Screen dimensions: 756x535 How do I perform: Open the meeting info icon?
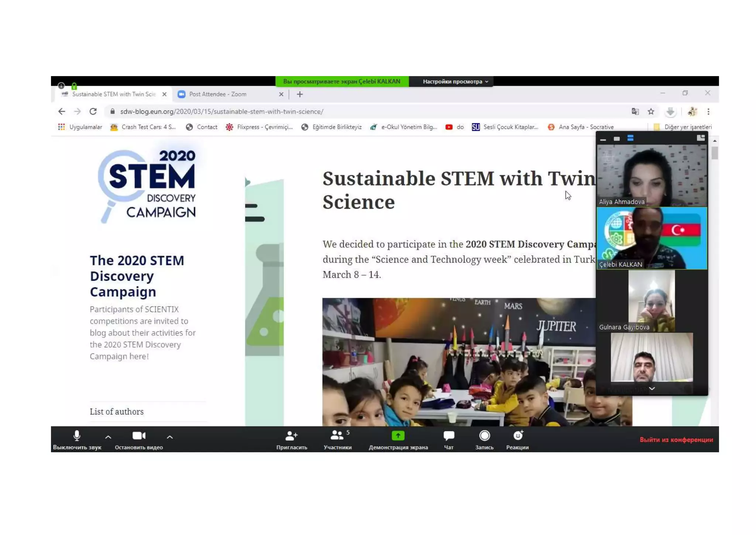(x=61, y=86)
